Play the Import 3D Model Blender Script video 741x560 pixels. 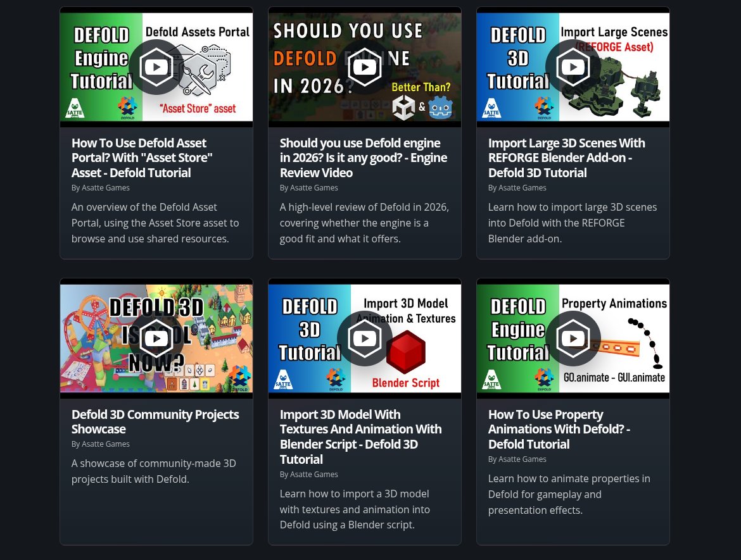point(365,339)
